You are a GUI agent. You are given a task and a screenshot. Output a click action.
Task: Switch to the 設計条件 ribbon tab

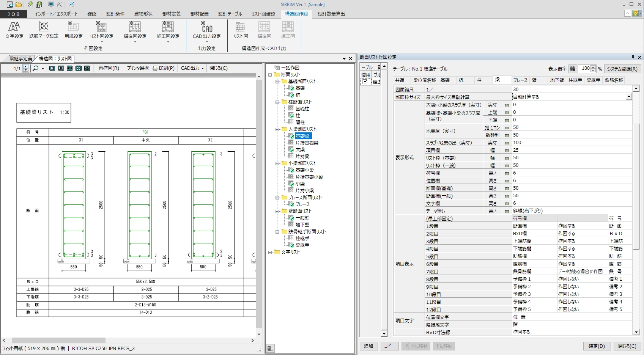115,14
